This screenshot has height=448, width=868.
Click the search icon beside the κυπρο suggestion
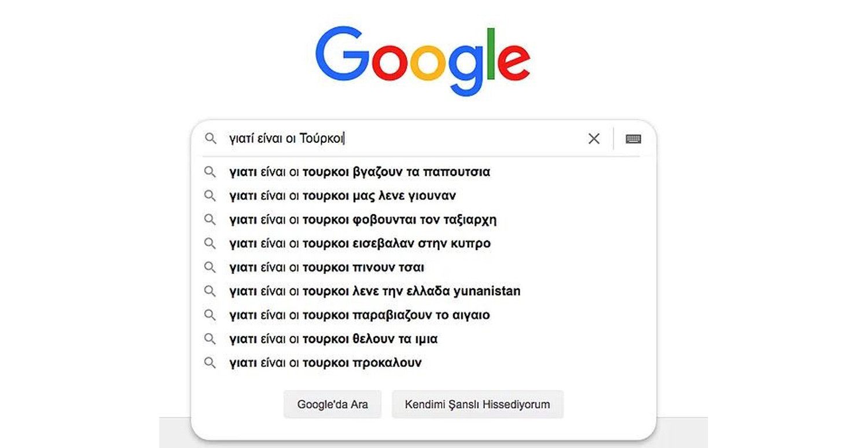(x=210, y=243)
